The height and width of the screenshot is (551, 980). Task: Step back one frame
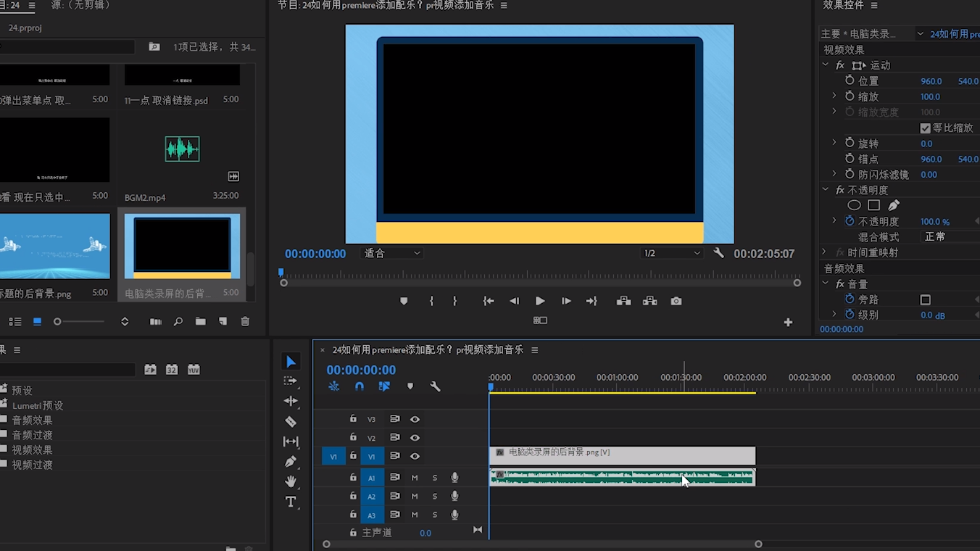(514, 301)
